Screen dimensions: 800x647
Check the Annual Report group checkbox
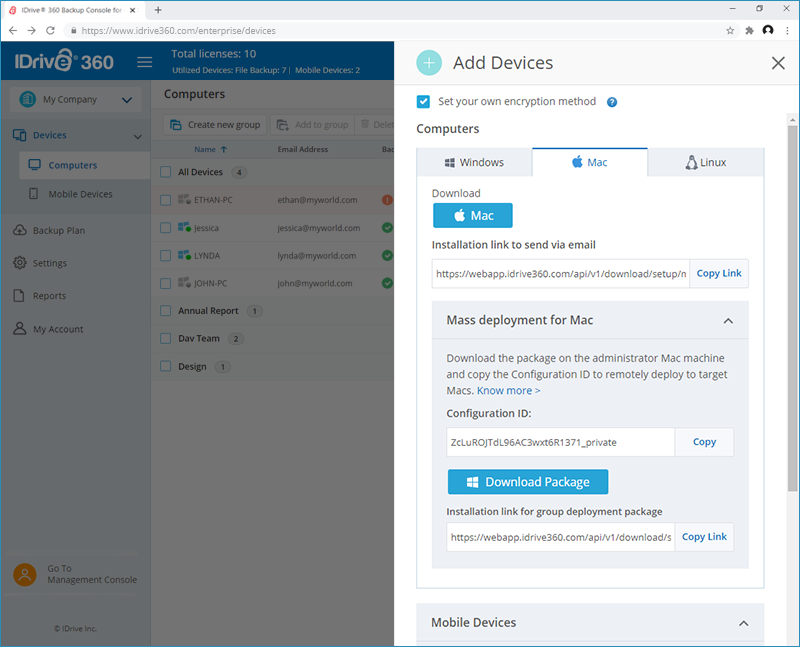pyautogui.click(x=165, y=311)
